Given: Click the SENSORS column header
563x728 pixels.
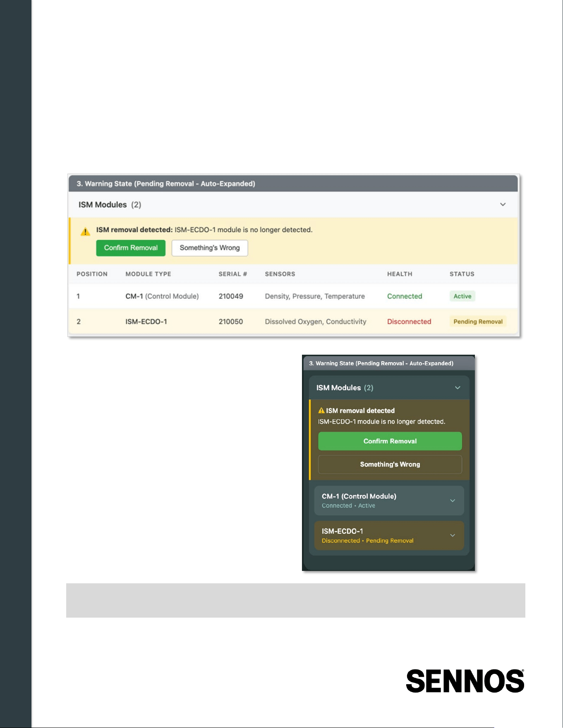Looking at the screenshot, I should click(280, 274).
